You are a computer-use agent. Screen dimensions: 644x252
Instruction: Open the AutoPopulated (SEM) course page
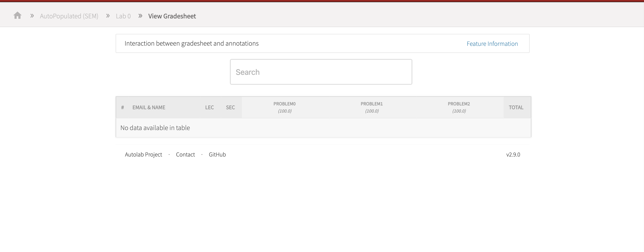(x=69, y=16)
